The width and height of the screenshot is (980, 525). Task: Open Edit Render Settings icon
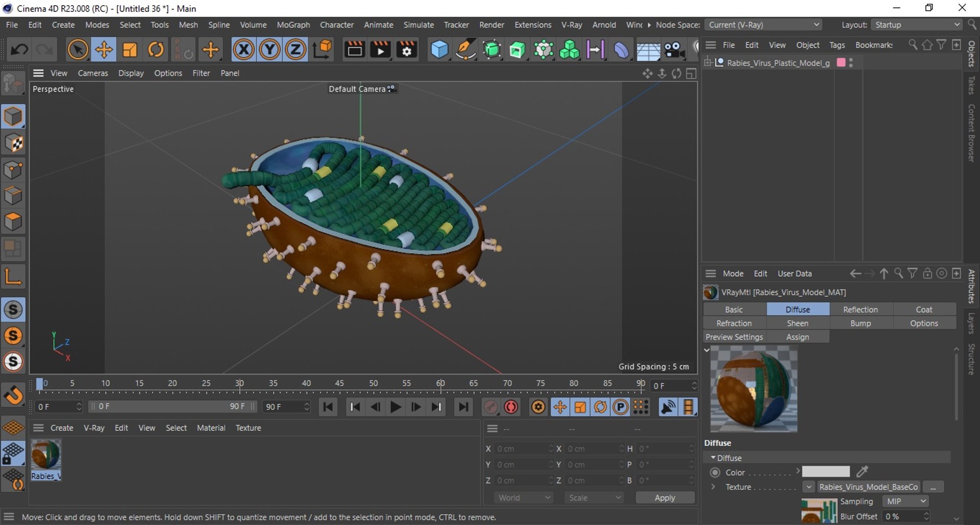click(407, 50)
